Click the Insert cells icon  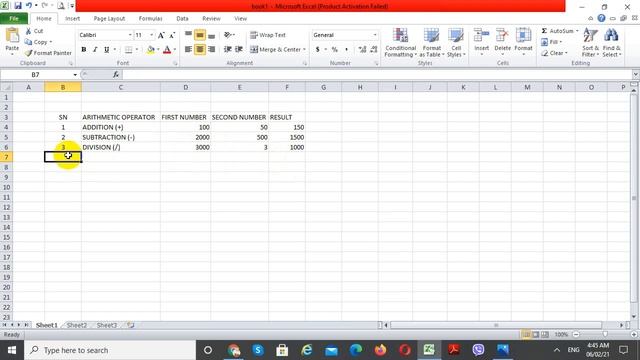482,36
